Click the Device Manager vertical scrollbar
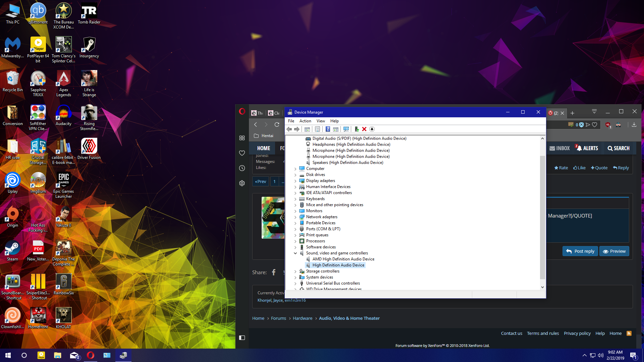The image size is (644, 362). 542,217
